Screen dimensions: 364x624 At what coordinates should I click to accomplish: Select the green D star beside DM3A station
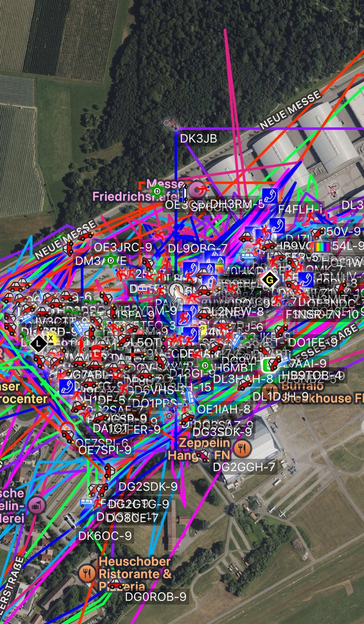(110, 259)
